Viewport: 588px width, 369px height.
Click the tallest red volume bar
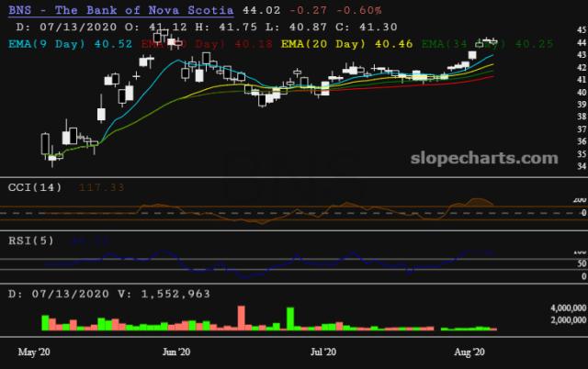point(243,316)
